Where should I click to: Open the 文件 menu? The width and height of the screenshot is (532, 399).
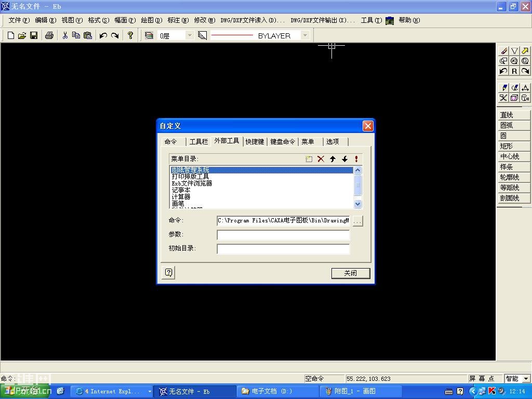point(19,20)
